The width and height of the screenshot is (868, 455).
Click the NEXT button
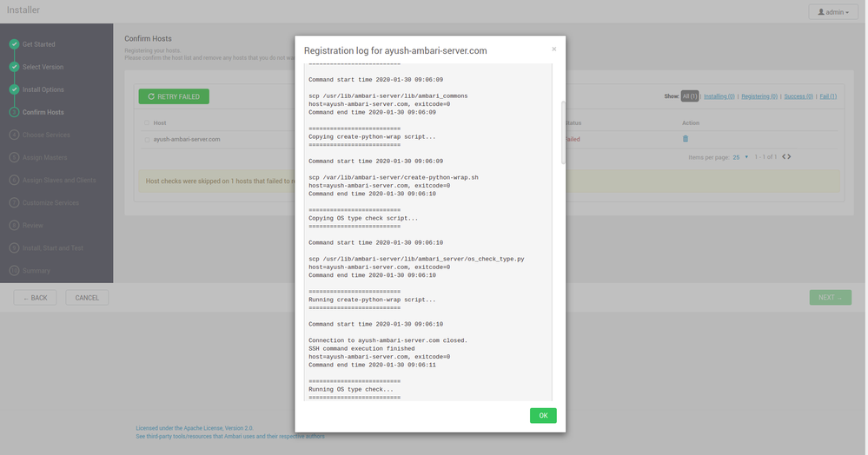(x=831, y=297)
